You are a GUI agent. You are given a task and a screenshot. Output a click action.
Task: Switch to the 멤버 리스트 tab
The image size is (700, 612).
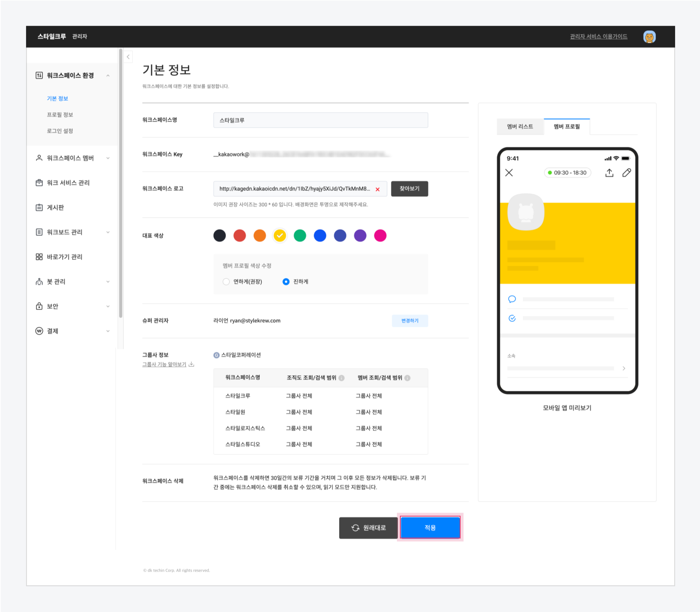(520, 126)
